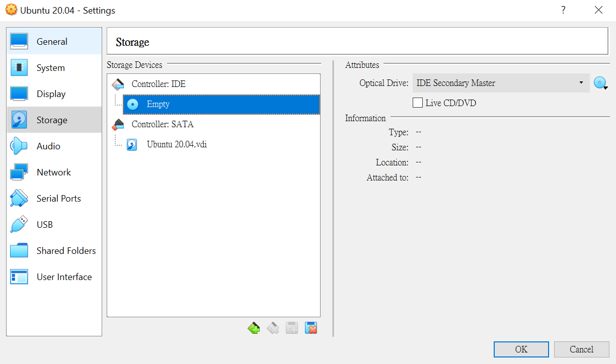Click the Serial Ports connector icon
This screenshot has width=616, height=364.
[19, 199]
